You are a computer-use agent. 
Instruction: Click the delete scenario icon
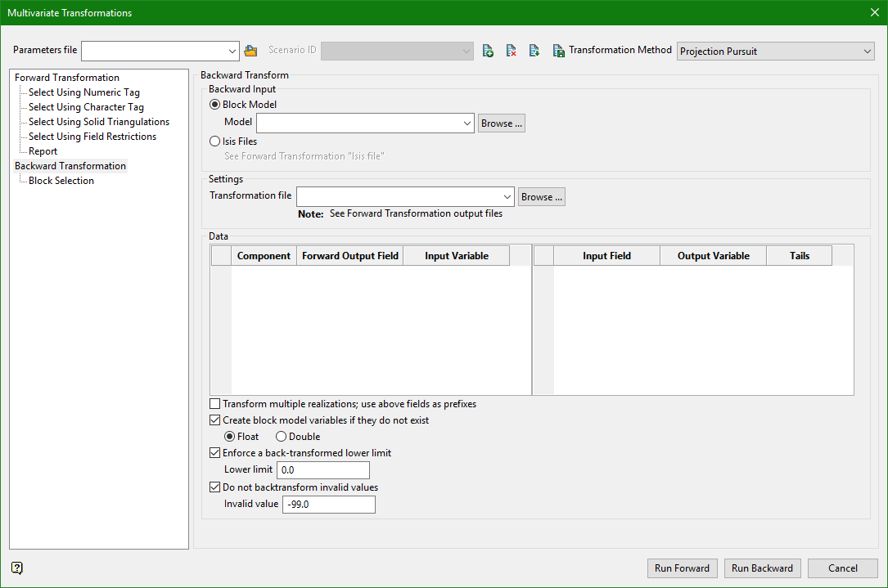click(511, 51)
